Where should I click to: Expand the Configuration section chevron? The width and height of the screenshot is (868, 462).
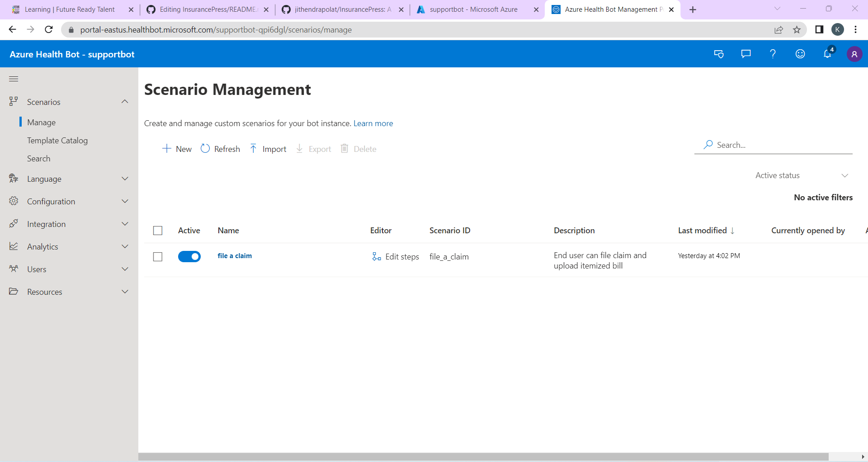(x=125, y=201)
